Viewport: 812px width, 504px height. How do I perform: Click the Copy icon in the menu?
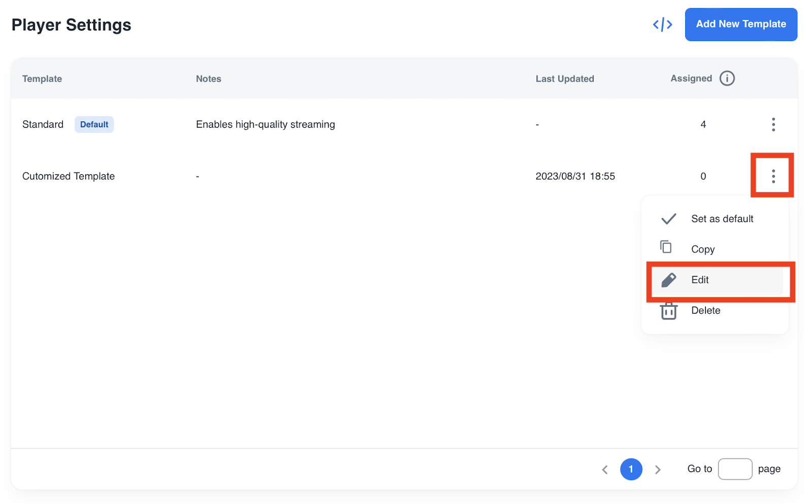coord(666,247)
